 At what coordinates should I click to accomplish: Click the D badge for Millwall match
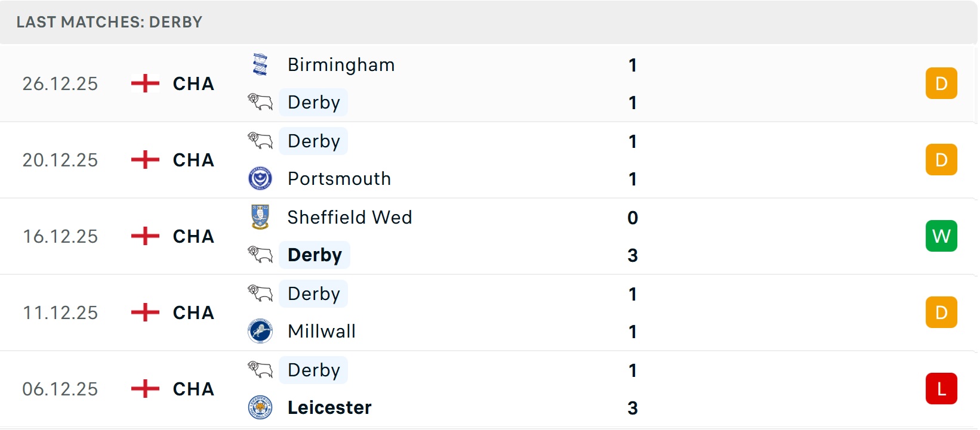pyautogui.click(x=941, y=313)
